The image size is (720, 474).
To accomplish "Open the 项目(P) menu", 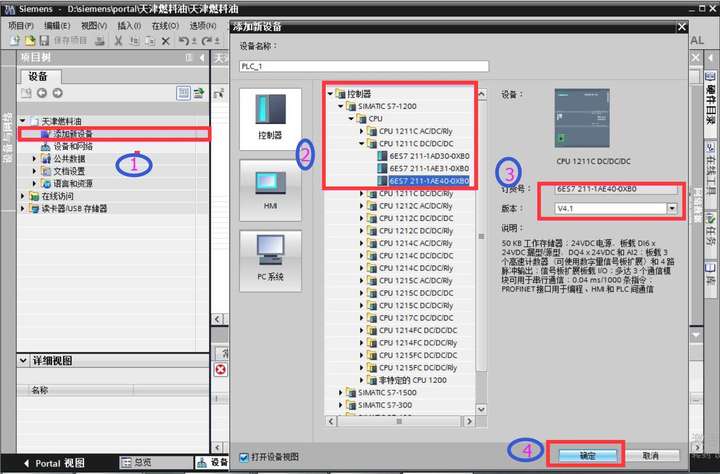I will tap(21, 26).
